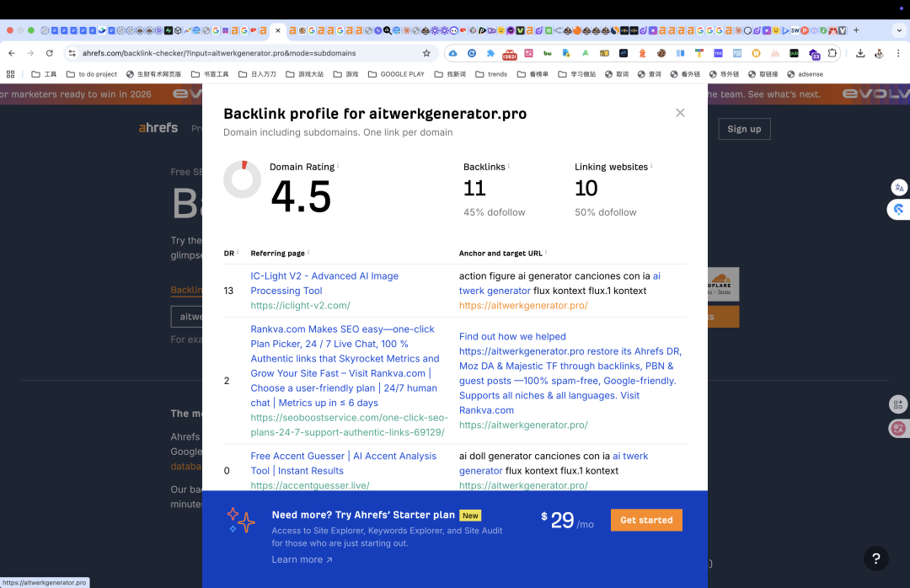The width and height of the screenshot is (910, 588).
Task: Reload the current page
Action: pyautogui.click(x=50, y=53)
